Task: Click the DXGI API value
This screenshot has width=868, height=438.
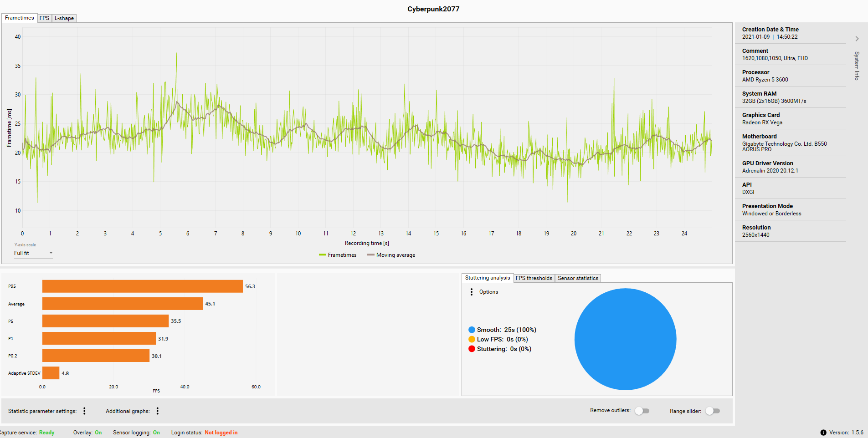Action: 748,192
